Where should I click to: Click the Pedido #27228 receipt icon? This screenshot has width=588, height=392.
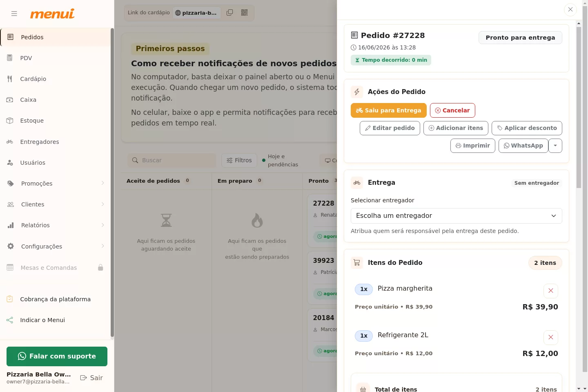click(x=354, y=35)
